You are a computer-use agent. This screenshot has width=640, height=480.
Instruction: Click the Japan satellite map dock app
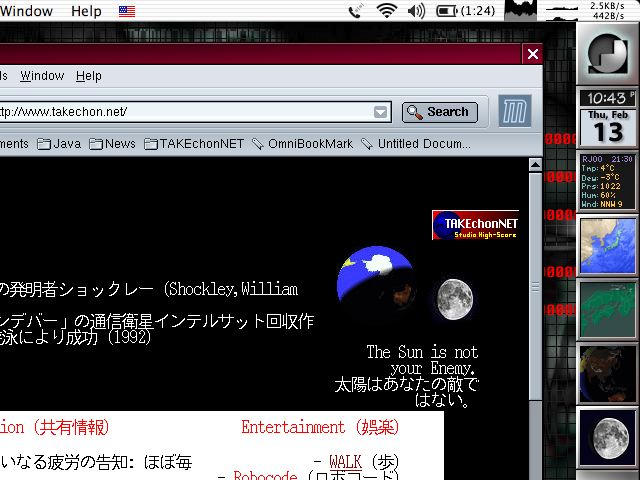pos(609,247)
